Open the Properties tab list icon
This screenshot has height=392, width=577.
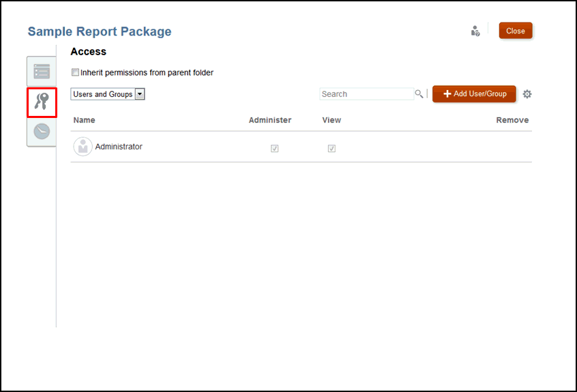click(x=42, y=71)
